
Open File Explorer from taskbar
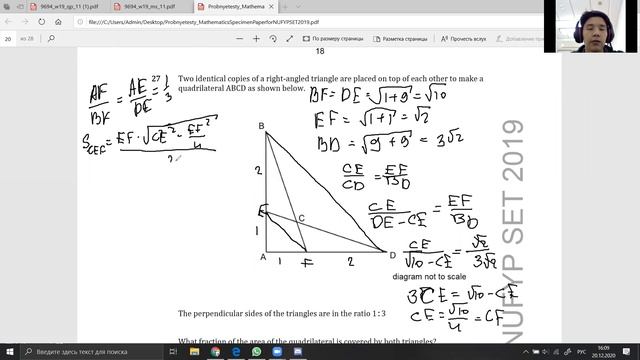point(195,351)
